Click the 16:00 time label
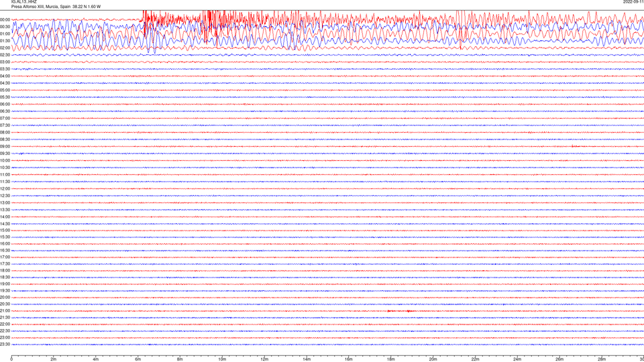 pyautogui.click(x=5, y=244)
